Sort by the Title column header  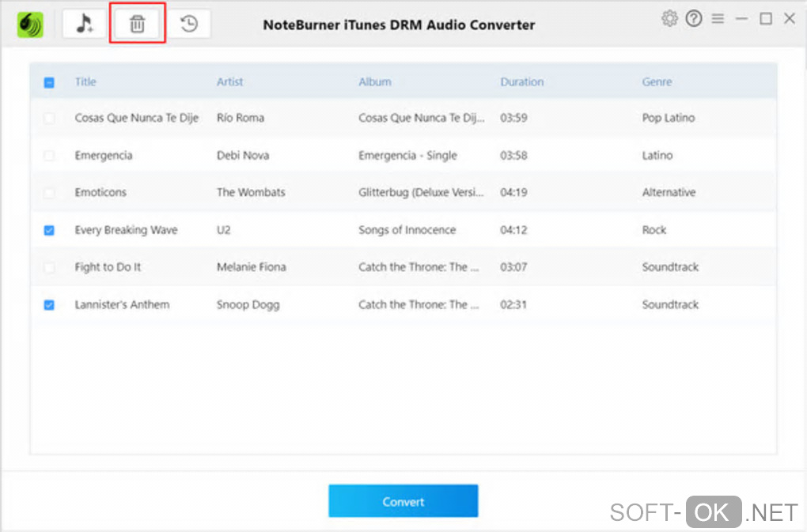click(x=85, y=81)
